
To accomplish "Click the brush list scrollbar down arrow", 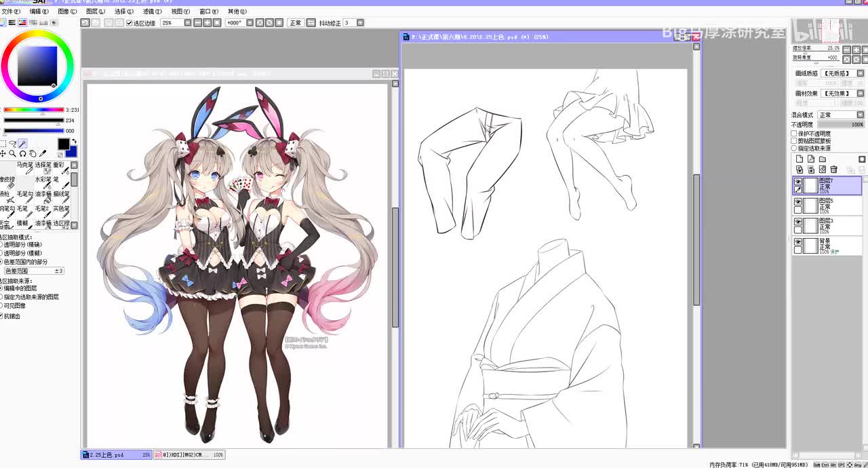I will (74, 225).
